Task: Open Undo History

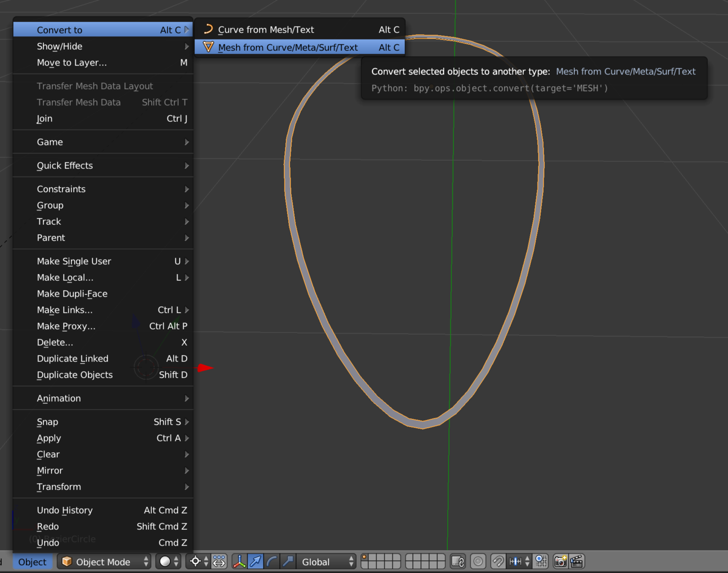Action: pos(103,511)
